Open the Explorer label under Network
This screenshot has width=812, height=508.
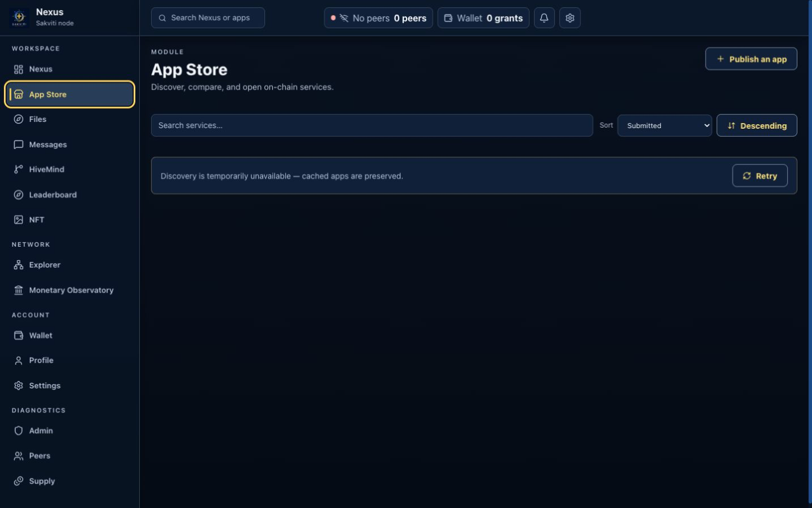(45, 265)
